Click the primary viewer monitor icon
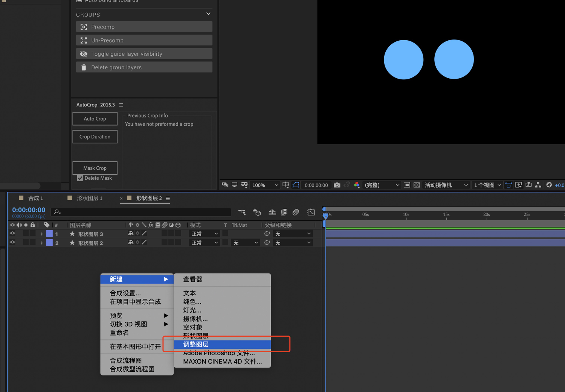This screenshot has width=565, height=392. (234, 185)
